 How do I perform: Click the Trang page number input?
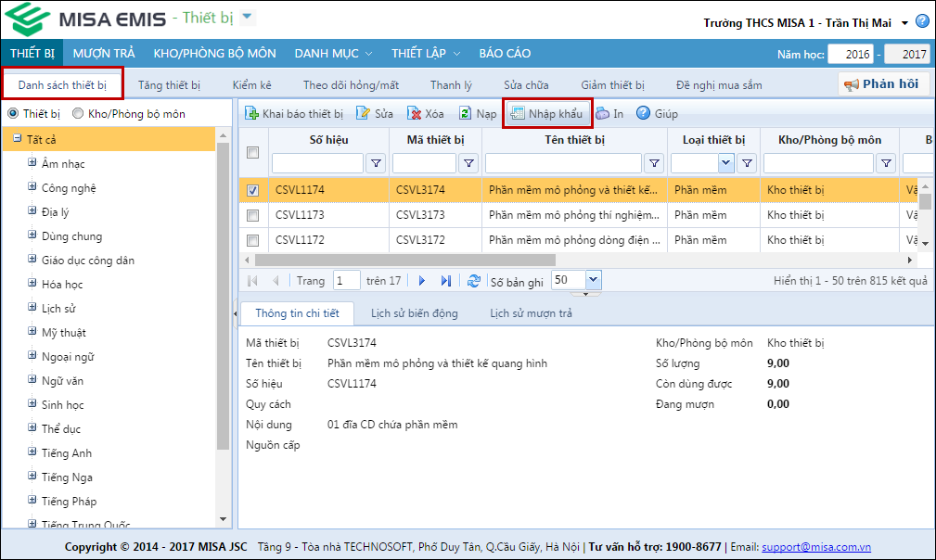coord(347,280)
